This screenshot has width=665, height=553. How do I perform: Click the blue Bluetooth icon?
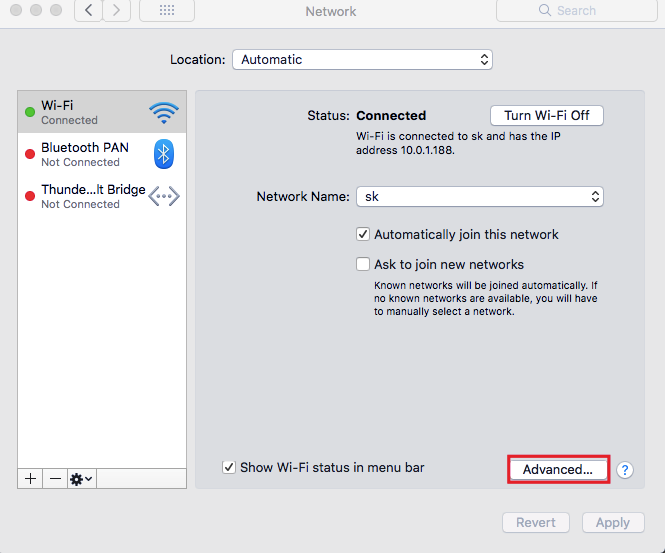164,154
